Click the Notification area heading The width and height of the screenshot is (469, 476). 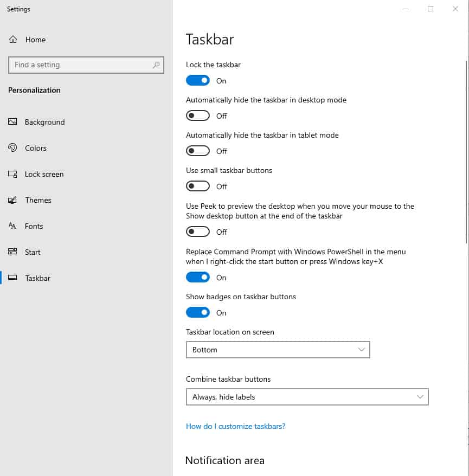coord(225,460)
